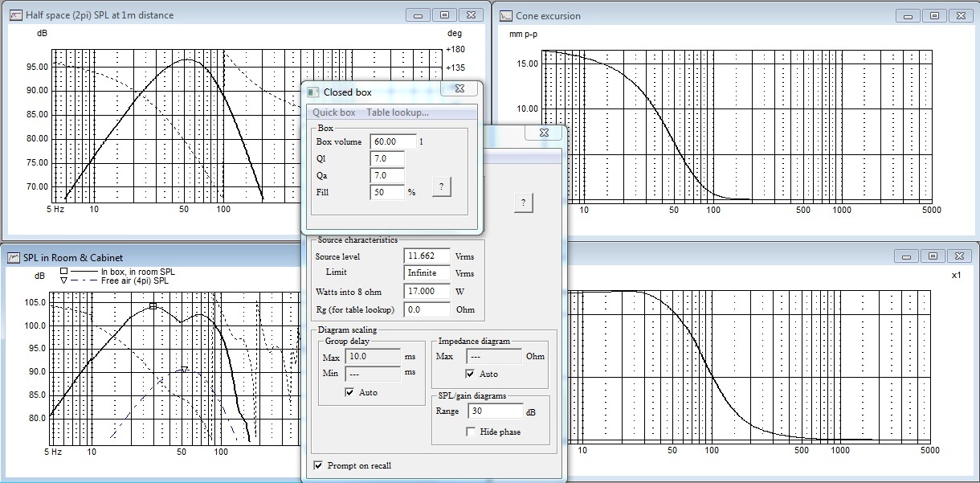Image resolution: width=980 pixels, height=483 pixels.
Task: Maximize the Cone excursion graph window
Action: click(x=933, y=15)
